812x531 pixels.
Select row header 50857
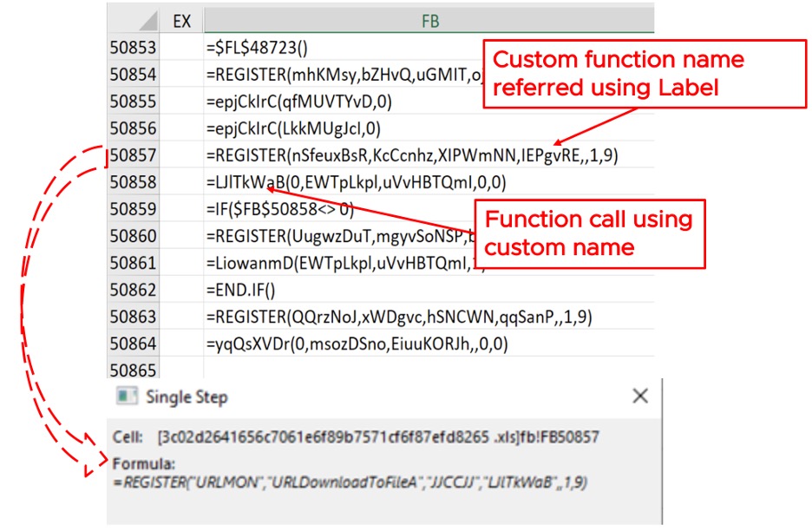coord(133,156)
